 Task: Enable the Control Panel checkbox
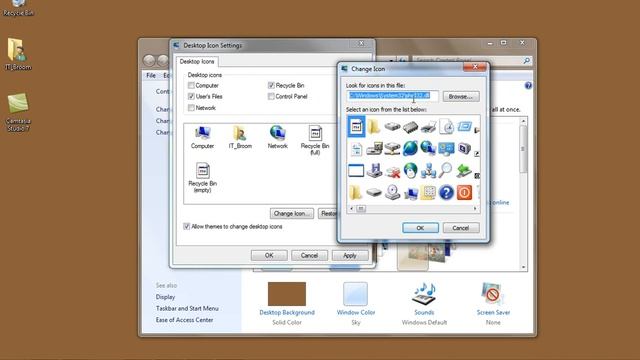(x=271, y=96)
